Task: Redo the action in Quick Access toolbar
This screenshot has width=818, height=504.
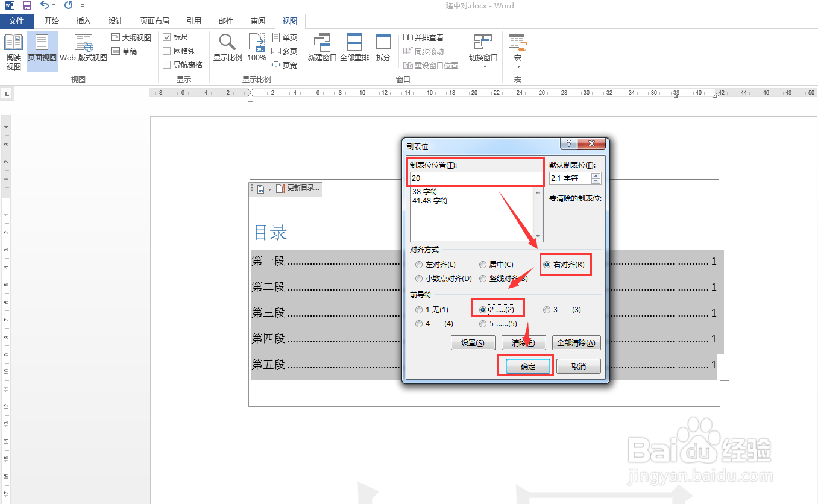Action: (x=68, y=5)
